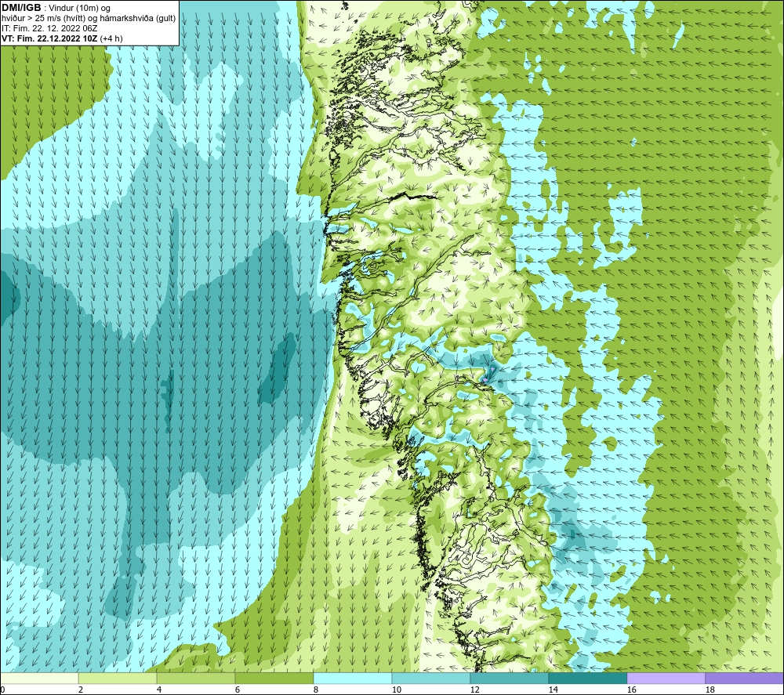Click the 10–12 m/s teal legend swatch
Image resolution: width=784 pixels, height=695 pixels.
pos(430,678)
